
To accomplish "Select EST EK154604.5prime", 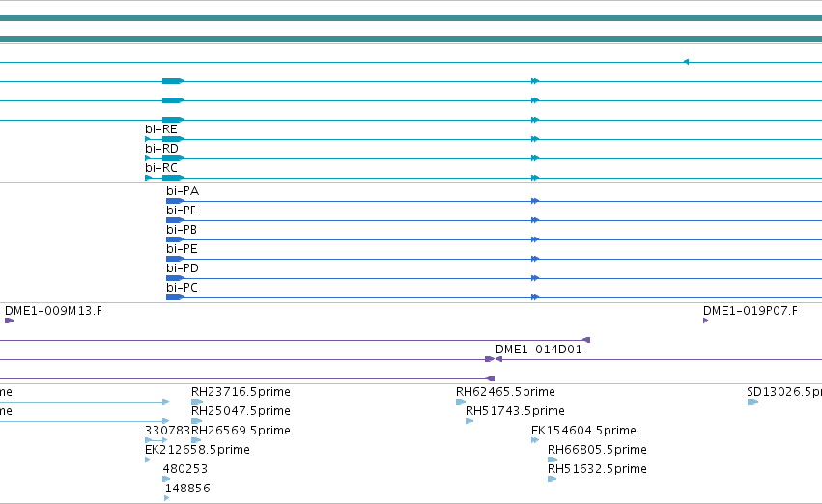I will click(583, 432).
